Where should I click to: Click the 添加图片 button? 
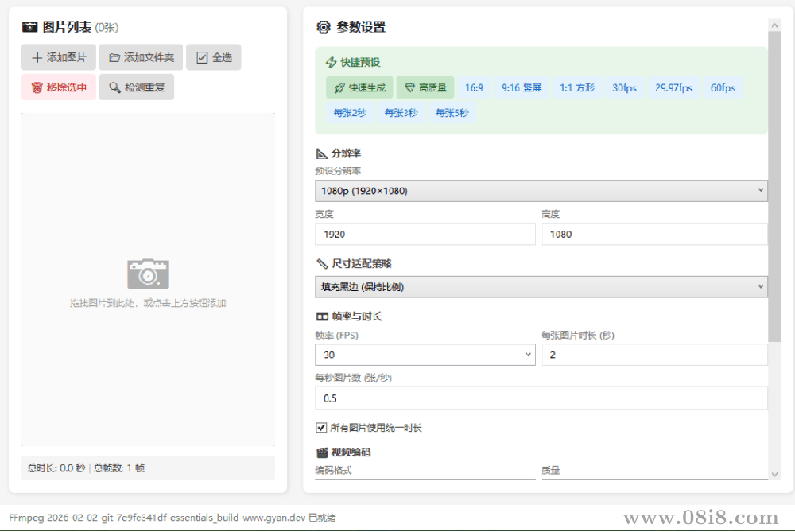coord(58,56)
